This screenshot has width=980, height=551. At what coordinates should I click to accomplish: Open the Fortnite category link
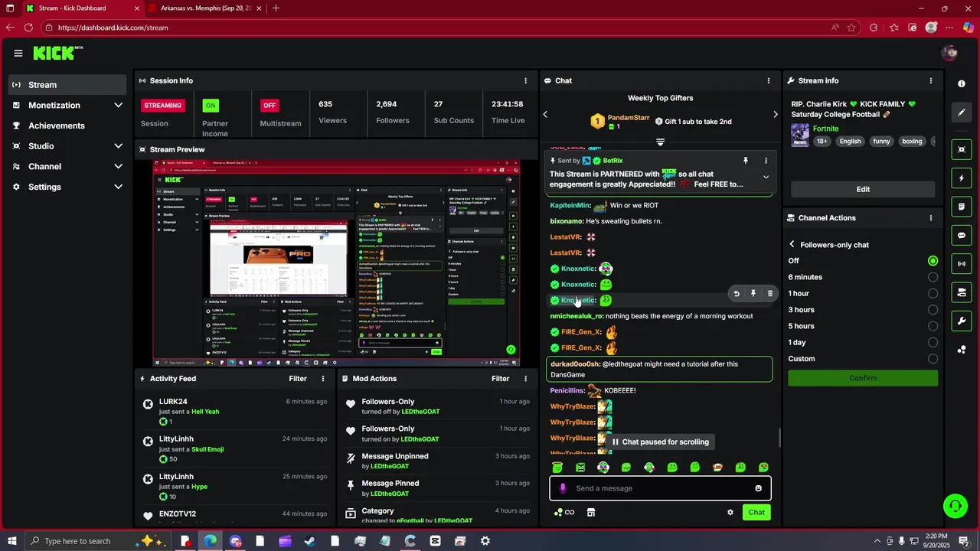coord(825,129)
